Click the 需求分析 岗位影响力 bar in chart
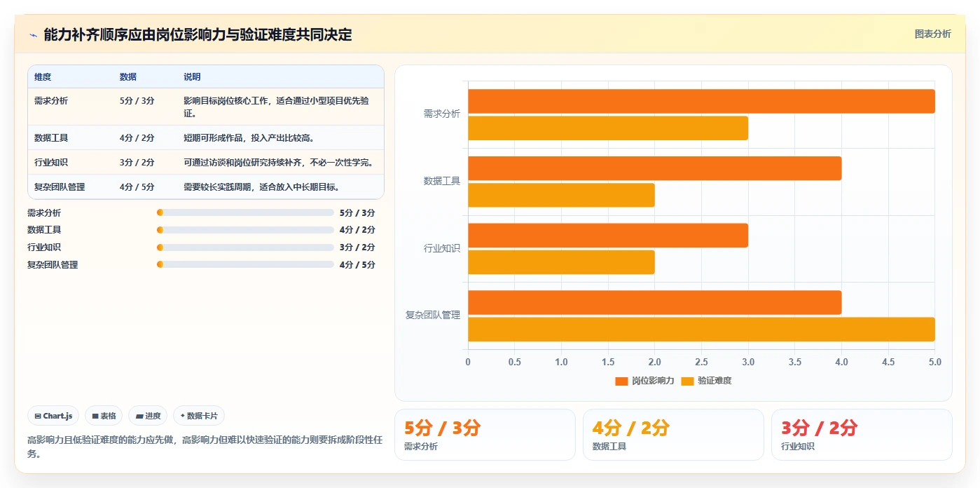The image size is (980, 488). tap(701, 101)
